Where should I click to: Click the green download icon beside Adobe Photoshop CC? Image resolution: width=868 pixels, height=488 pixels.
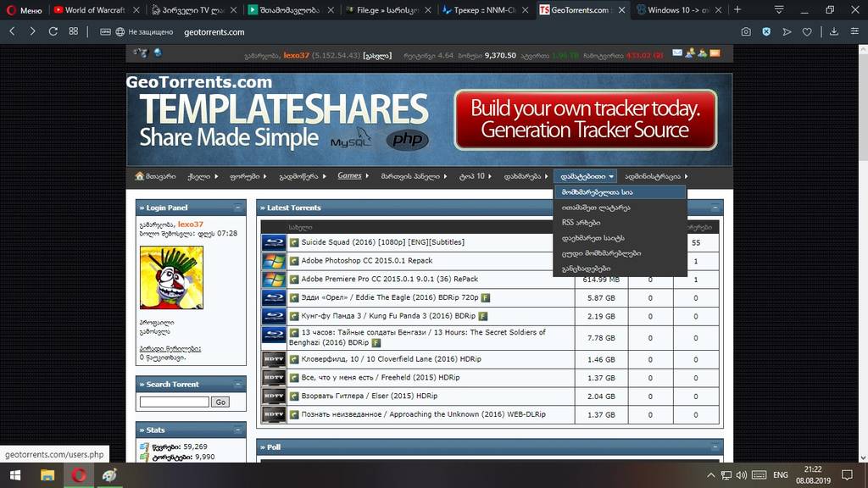(294, 261)
